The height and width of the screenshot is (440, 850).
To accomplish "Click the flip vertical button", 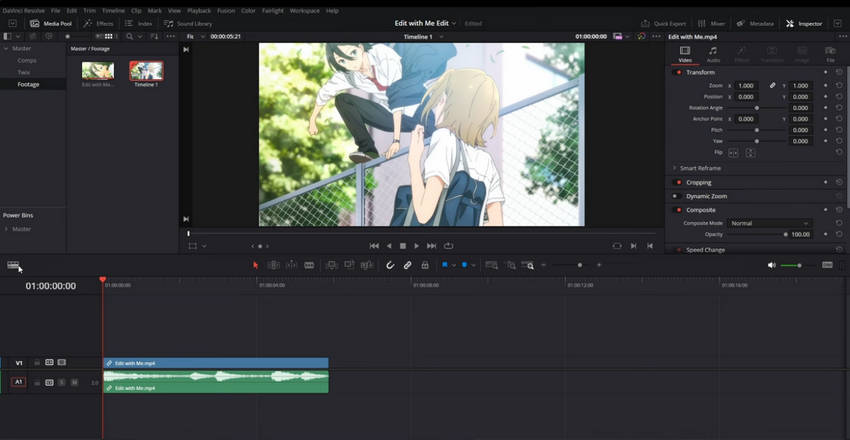I will point(750,153).
